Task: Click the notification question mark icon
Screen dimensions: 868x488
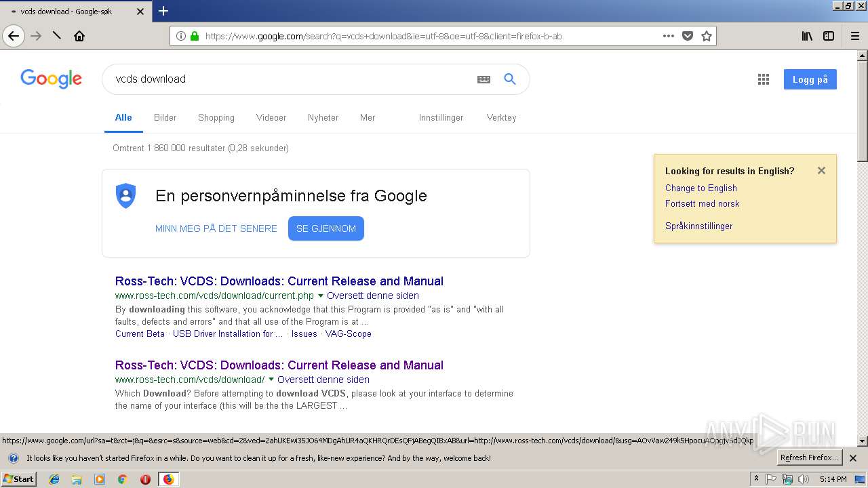Action: (13, 458)
